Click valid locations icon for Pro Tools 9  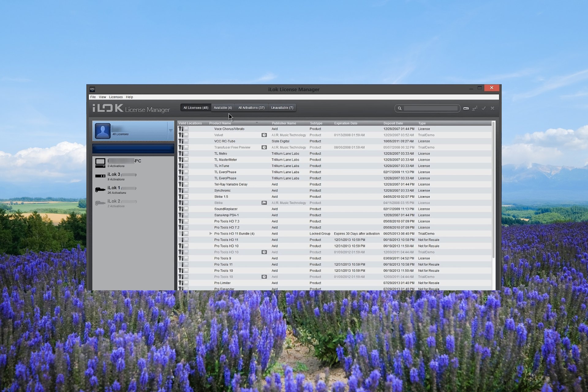pos(183,258)
